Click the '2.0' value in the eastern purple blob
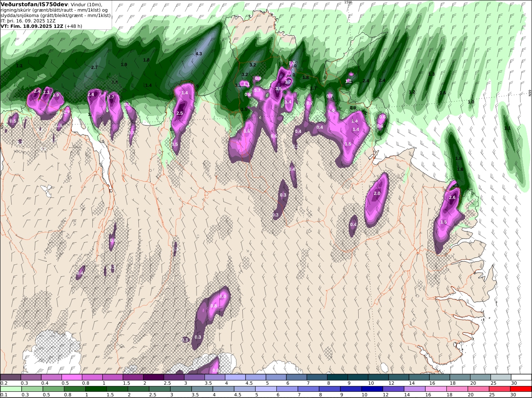The width and height of the screenshot is (532, 398). (x=377, y=194)
